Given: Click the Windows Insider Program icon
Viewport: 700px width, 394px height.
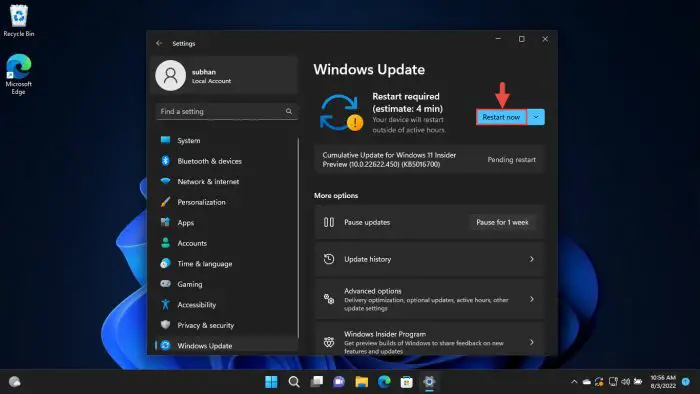Looking at the screenshot, I should pos(329,342).
